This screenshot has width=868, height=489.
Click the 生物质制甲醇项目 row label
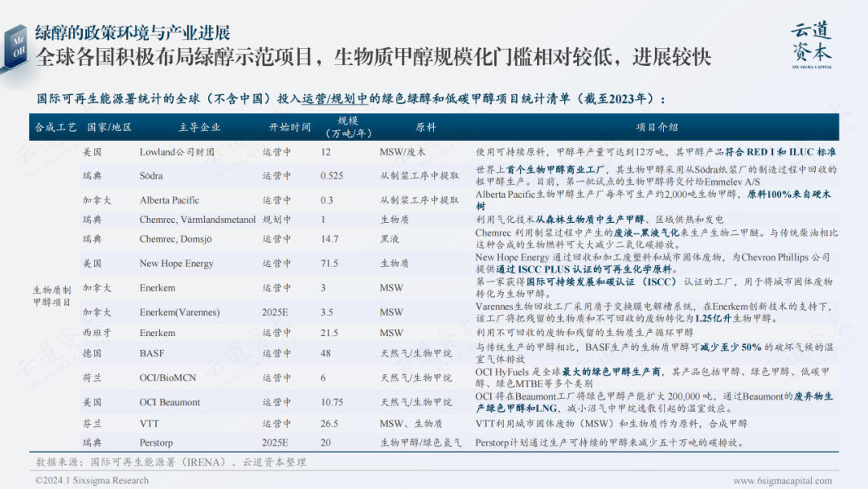[x=51, y=296]
